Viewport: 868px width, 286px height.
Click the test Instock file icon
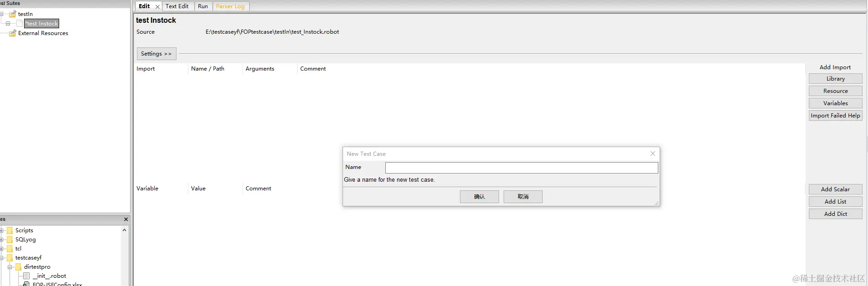point(20,23)
